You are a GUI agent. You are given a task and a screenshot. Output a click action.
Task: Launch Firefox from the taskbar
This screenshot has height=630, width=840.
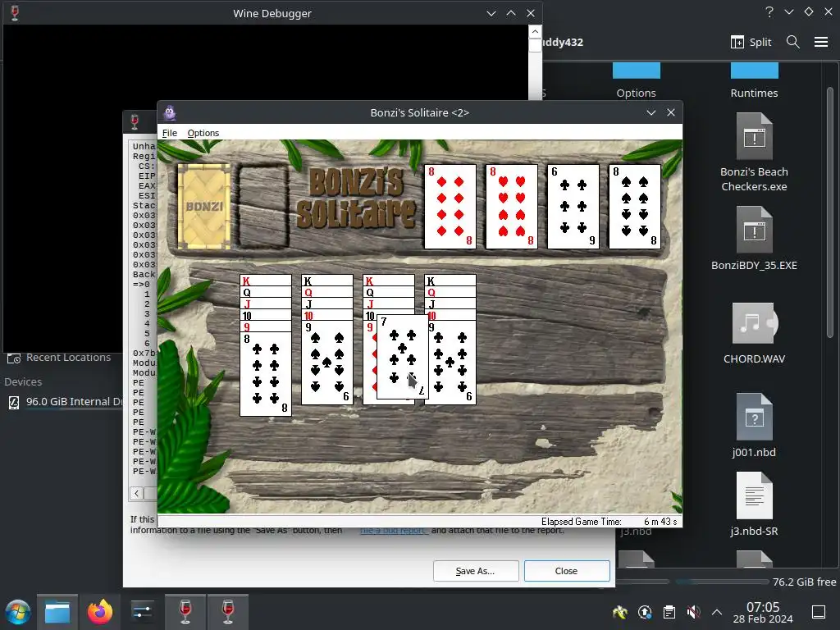99,612
